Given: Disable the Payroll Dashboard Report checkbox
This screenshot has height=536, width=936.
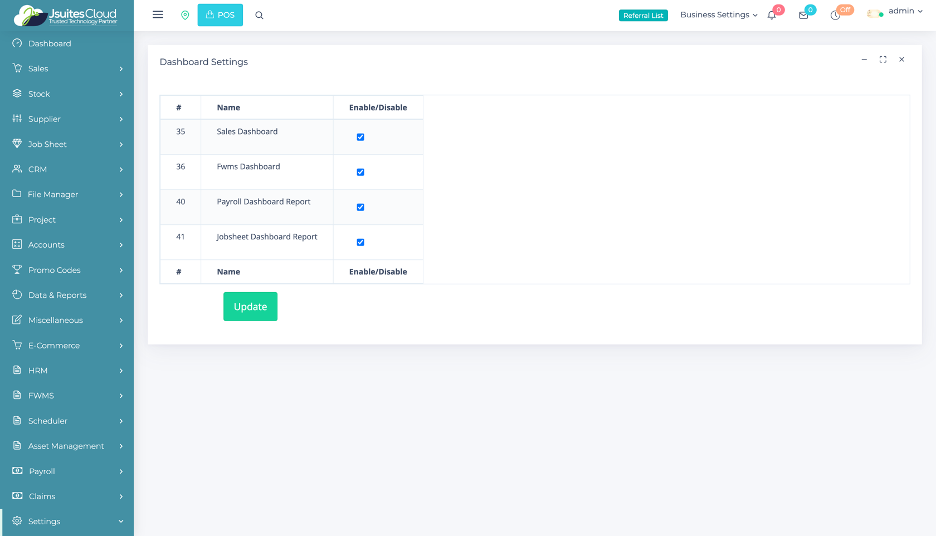Looking at the screenshot, I should [x=361, y=207].
